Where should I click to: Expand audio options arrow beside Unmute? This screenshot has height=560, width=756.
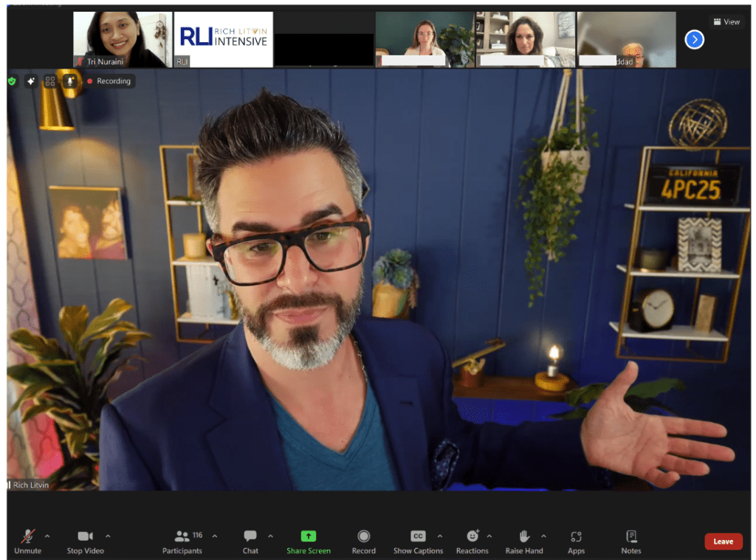point(48,536)
